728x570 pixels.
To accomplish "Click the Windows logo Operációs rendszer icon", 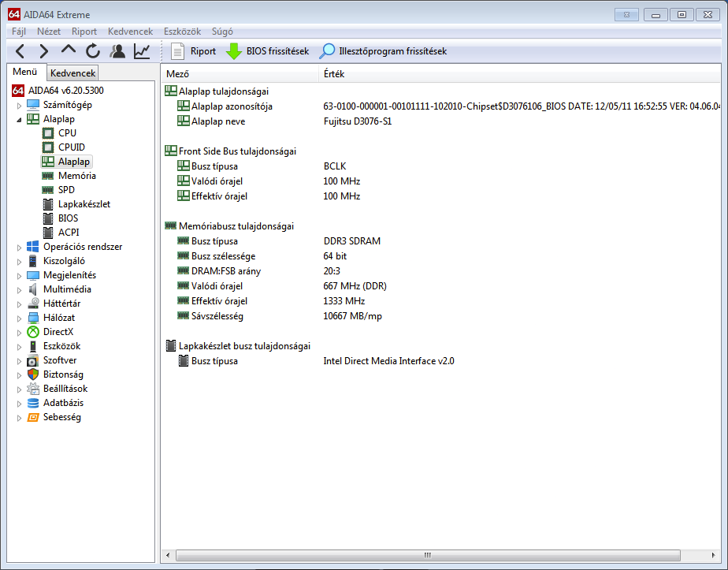I will (x=33, y=247).
